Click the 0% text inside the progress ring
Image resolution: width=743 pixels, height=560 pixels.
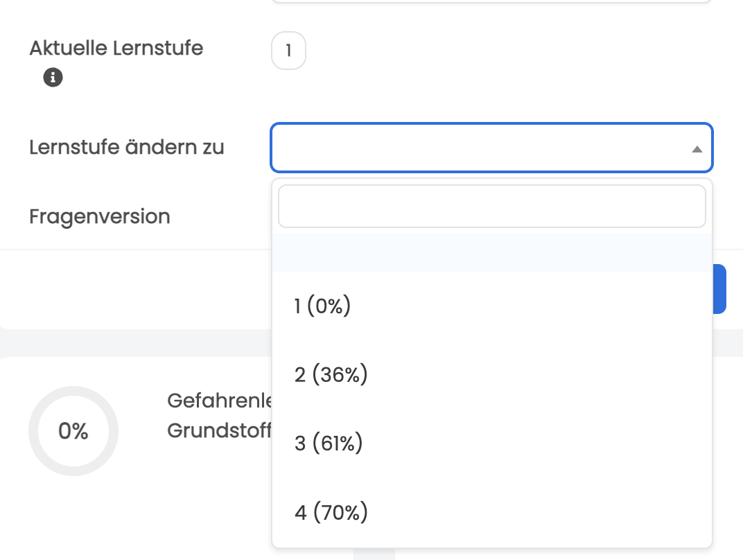point(73,431)
